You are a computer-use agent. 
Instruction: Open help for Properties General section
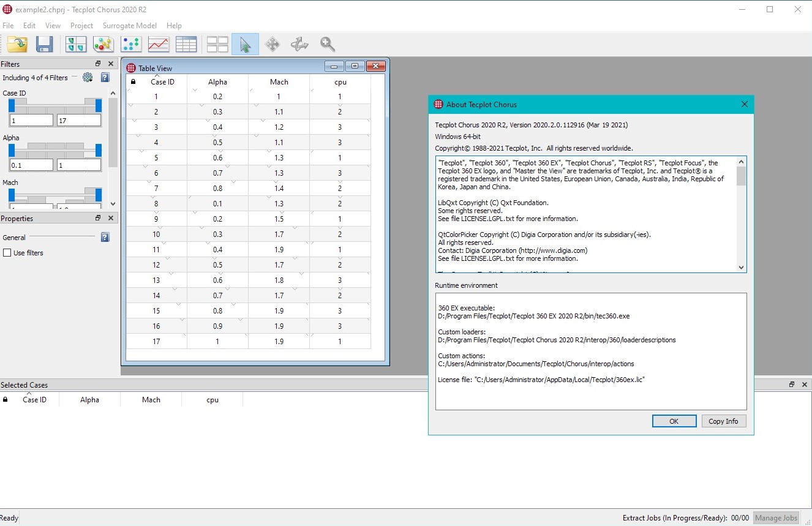click(105, 237)
